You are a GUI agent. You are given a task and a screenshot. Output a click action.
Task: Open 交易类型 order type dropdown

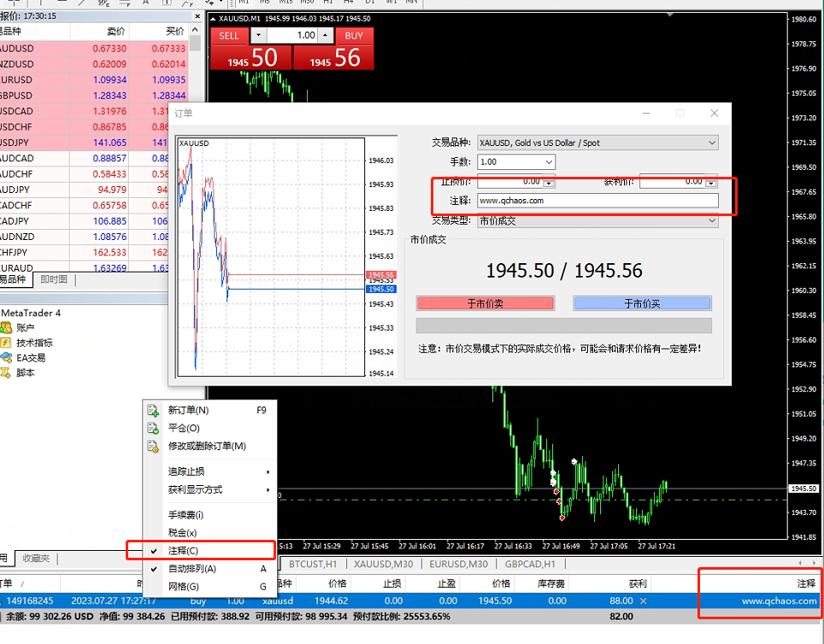tap(711, 221)
